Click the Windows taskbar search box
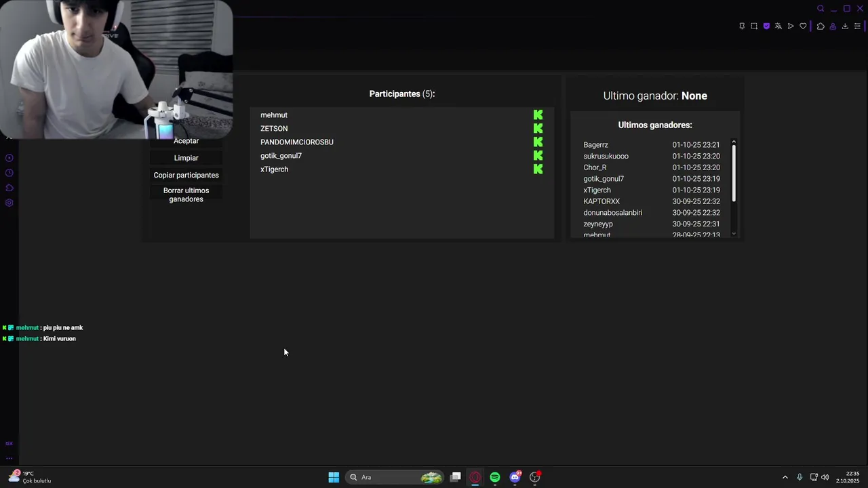 coord(395,477)
